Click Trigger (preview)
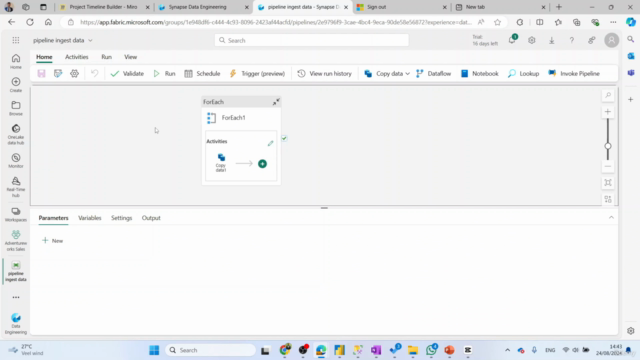Viewport: 640px width, 360px height. 257,73
